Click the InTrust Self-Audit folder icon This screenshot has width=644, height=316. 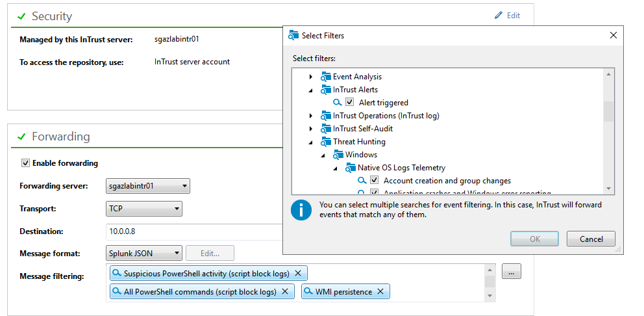click(326, 129)
